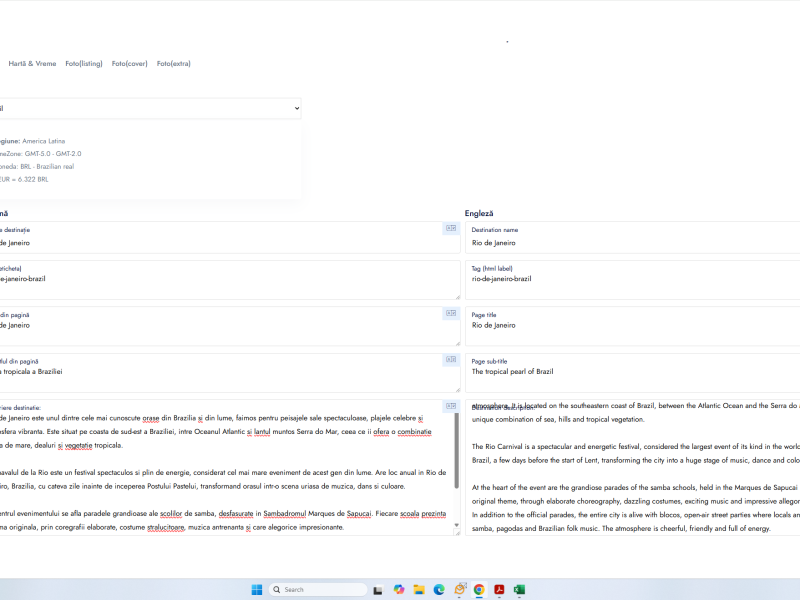
Task: Open the Foto(listing) tab
Action: coord(84,64)
